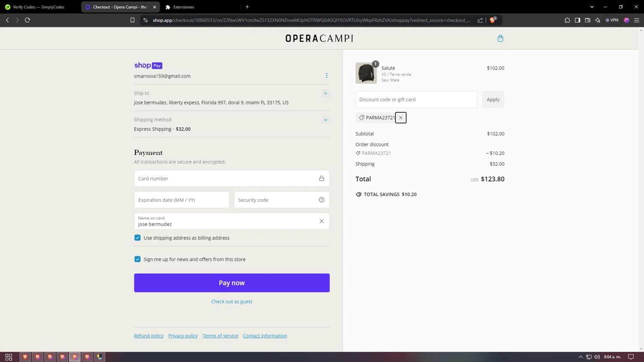
Task: Open Brave VPN button
Action: pyautogui.click(x=612, y=20)
